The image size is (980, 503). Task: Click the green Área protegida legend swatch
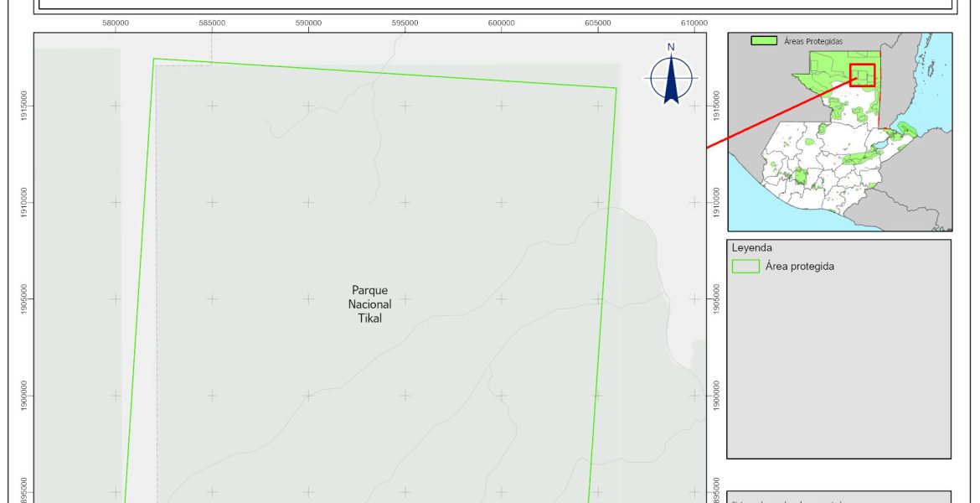745,267
